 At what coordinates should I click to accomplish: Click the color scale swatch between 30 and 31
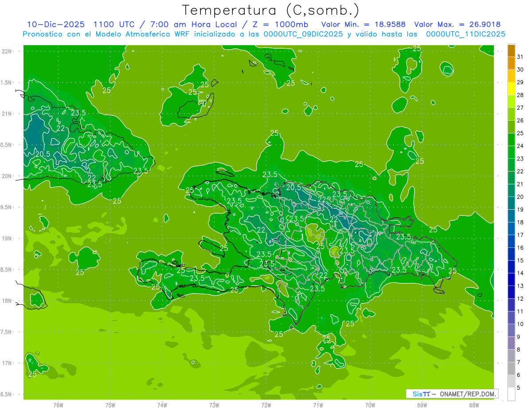tap(511, 63)
